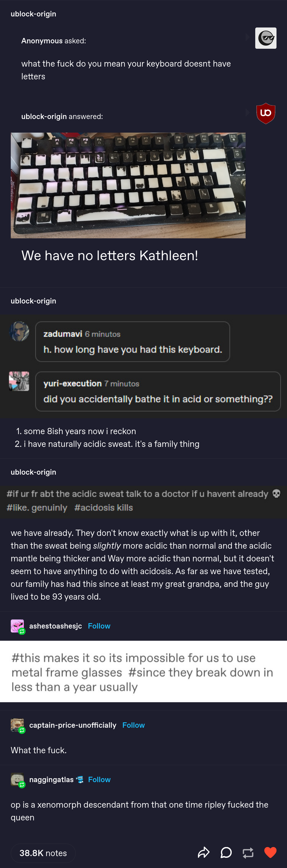Click yuri-execution's avatar image
The width and height of the screenshot is (287, 868).
pos(19,381)
